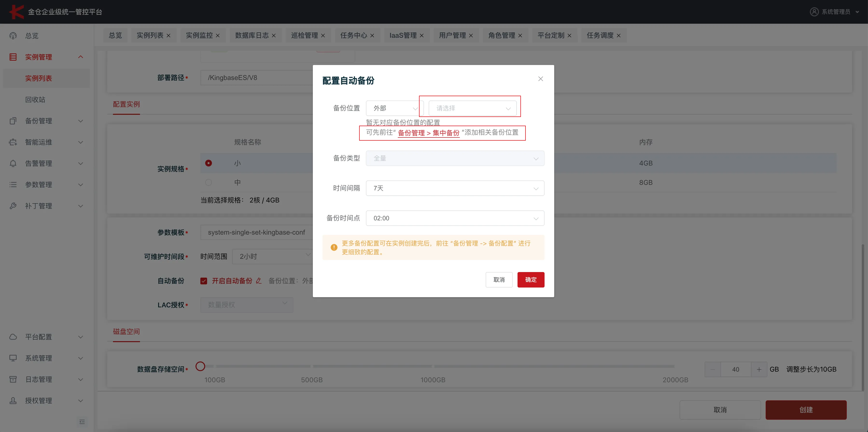Select the 告警管理 sidebar icon

click(x=13, y=163)
